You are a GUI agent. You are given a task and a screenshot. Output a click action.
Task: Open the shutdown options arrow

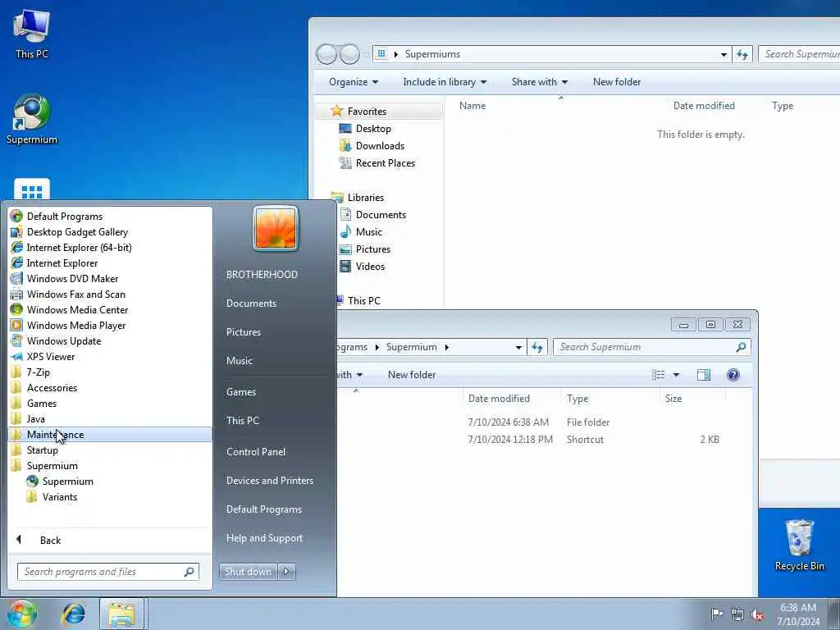pos(286,572)
